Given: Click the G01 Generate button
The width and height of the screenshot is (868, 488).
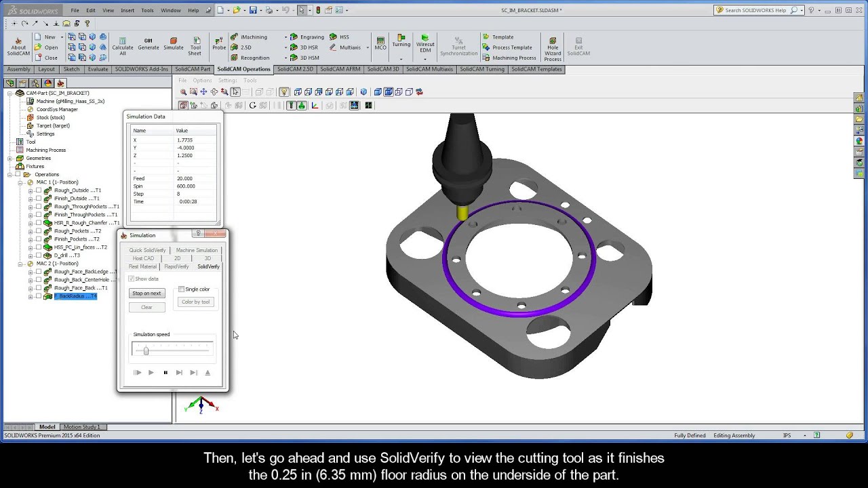Looking at the screenshot, I should (x=149, y=44).
